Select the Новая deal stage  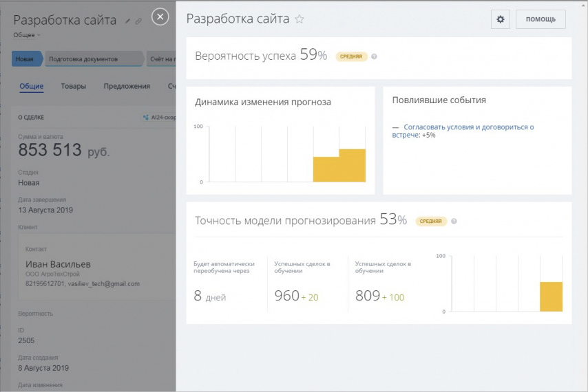[x=25, y=59]
